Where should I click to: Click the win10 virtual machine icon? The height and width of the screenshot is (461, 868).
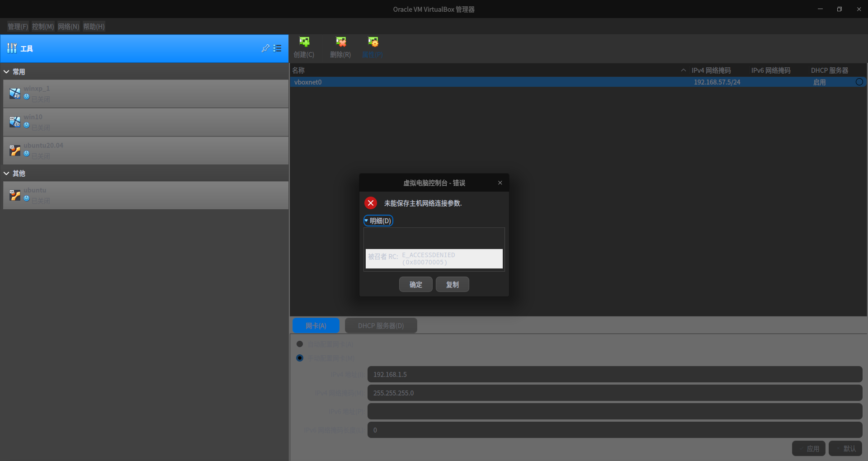pyautogui.click(x=14, y=122)
